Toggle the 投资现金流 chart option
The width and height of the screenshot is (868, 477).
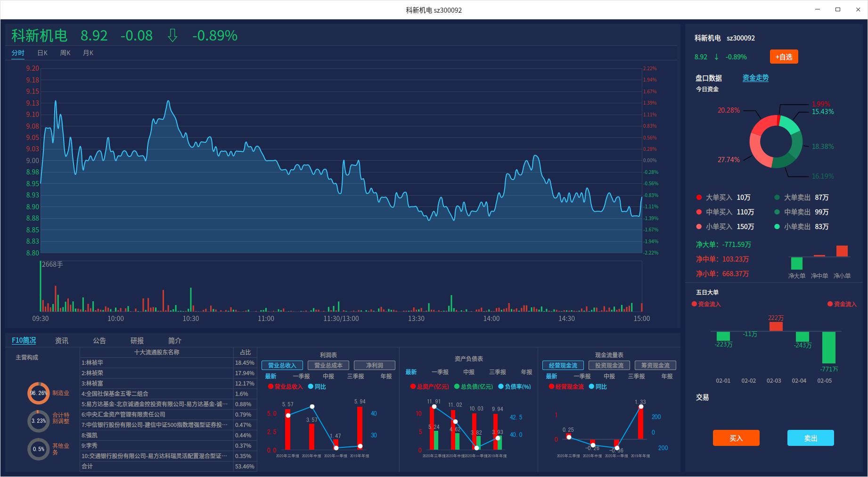pyautogui.click(x=609, y=365)
